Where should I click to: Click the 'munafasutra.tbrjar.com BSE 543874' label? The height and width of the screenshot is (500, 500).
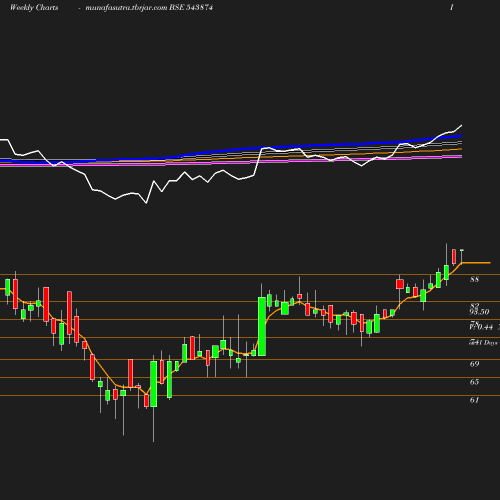click(x=149, y=8)
